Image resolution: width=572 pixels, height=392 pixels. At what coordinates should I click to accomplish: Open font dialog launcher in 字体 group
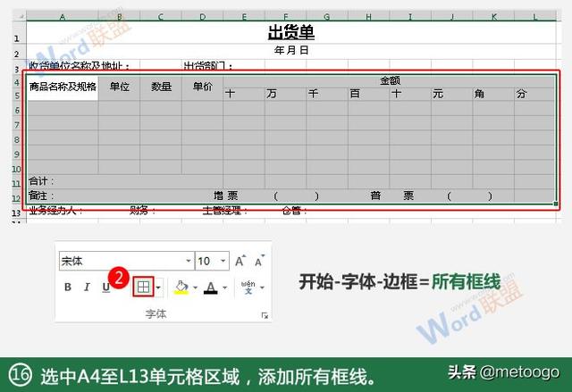(265, 315)
